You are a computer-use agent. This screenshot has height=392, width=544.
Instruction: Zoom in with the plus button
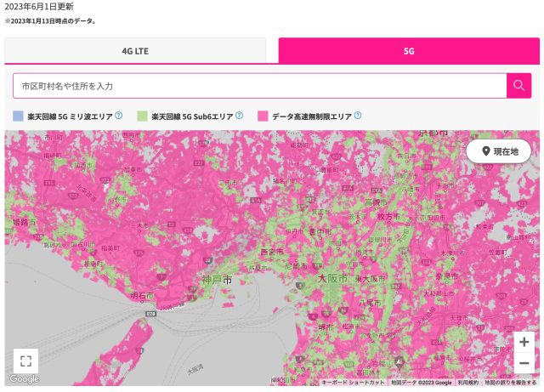[x=524, y=342]
